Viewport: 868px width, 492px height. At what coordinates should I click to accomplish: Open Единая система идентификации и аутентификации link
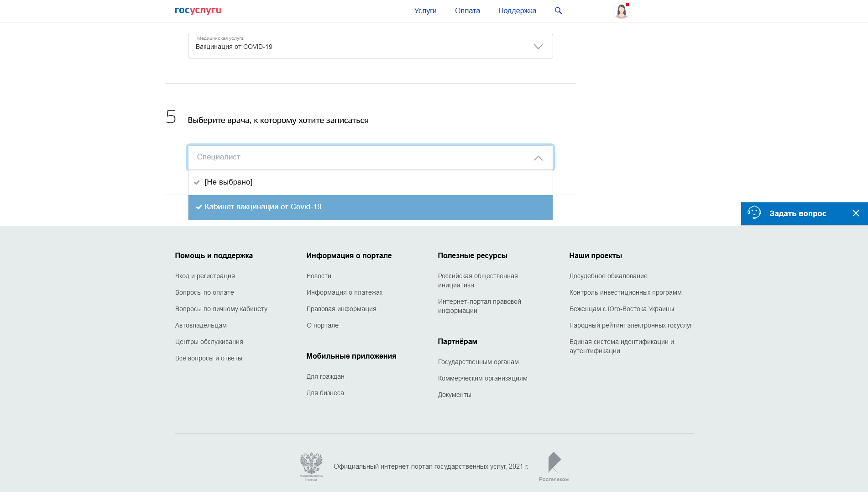(x=622, y=346)
